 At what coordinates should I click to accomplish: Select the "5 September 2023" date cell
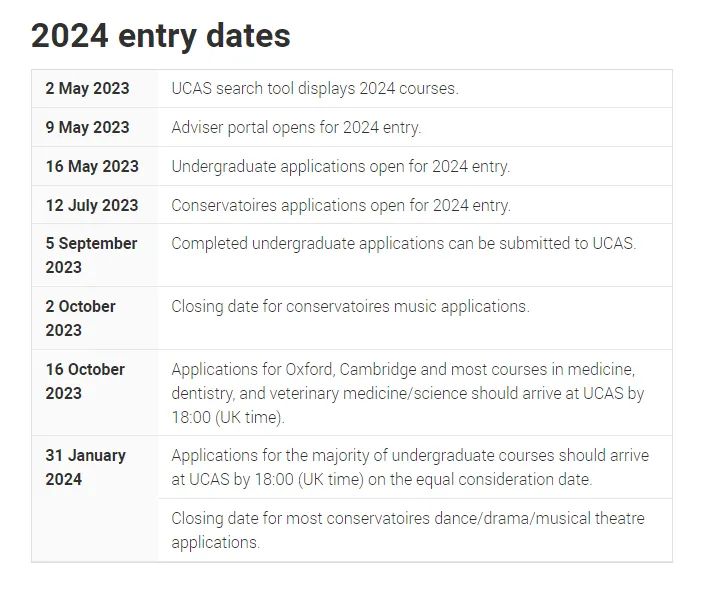pos(91,255)
